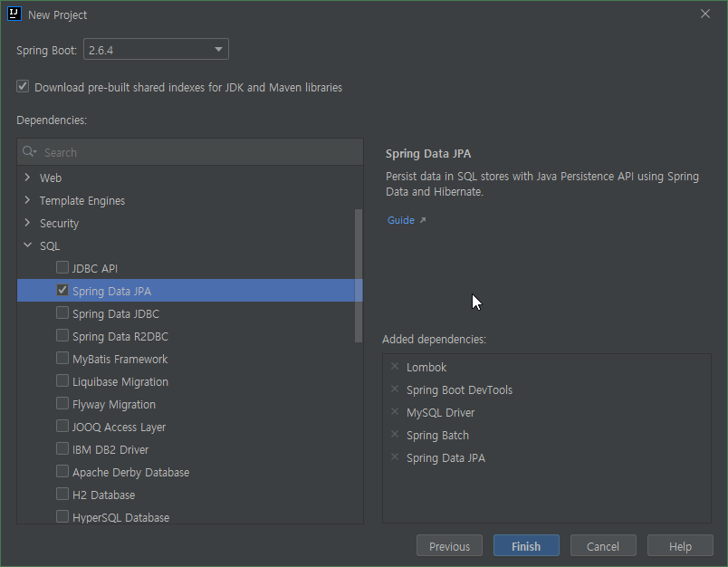Enable the JDBC API checkbox
The image size is (728, 567).
click(x=62, y=268)
